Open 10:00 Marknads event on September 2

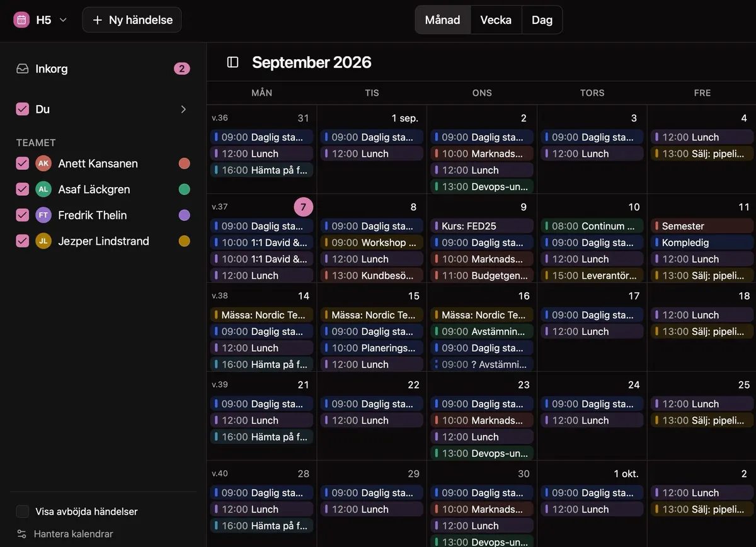click(x=482, y=154)
